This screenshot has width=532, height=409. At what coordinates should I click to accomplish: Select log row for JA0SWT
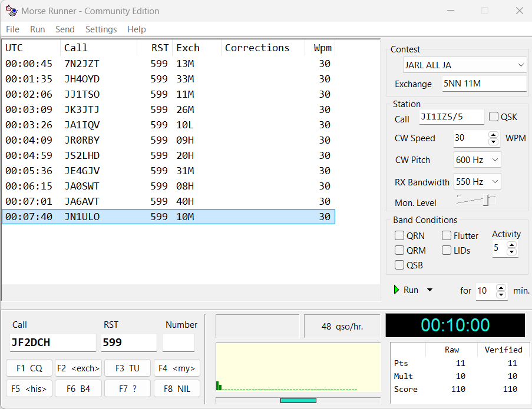click(x=168, y=186)
